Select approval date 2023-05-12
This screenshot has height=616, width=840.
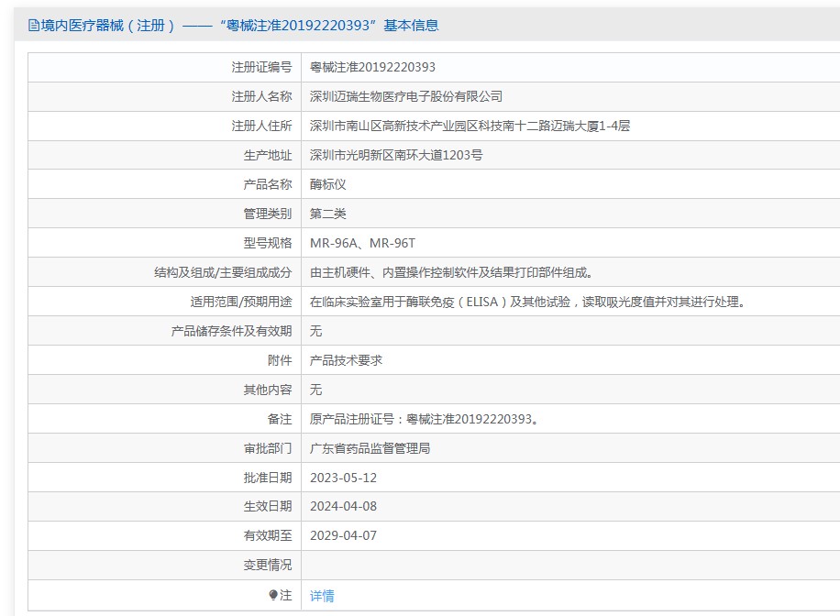click(343, 478)
